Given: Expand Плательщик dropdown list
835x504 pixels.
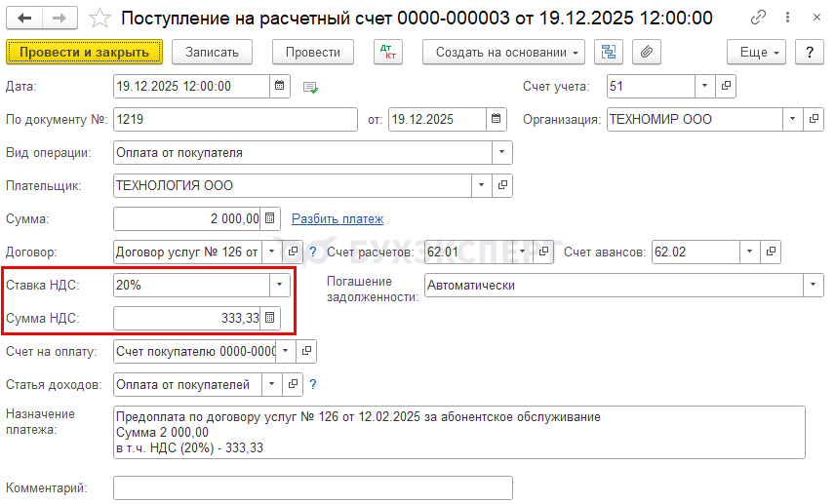Looking at the screenshot, I should click(482, 185).
